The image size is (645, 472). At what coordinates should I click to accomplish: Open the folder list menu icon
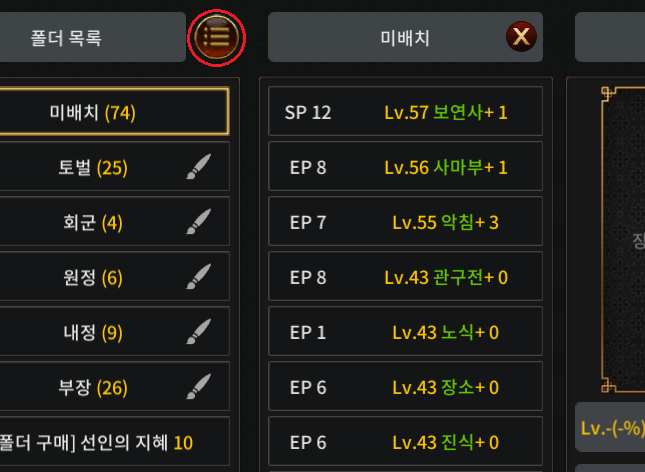pos(217,37)
